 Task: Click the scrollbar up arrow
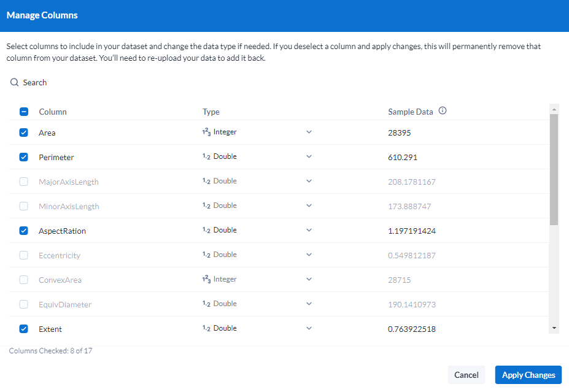(x=554, y=109)
